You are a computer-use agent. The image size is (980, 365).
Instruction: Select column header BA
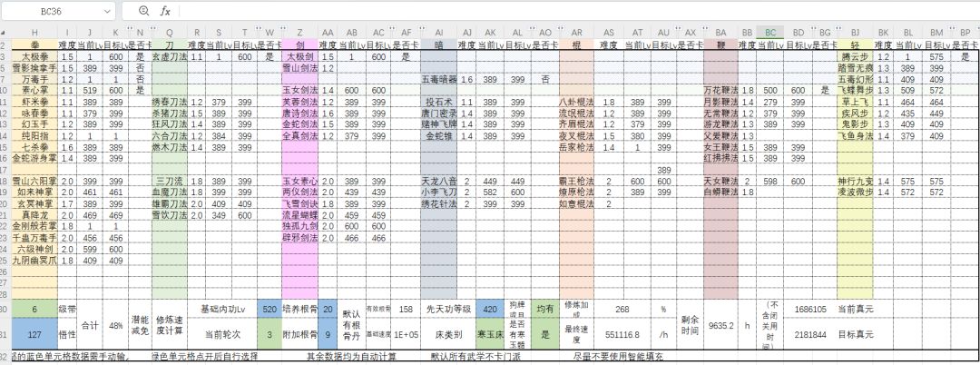point(720,33)
